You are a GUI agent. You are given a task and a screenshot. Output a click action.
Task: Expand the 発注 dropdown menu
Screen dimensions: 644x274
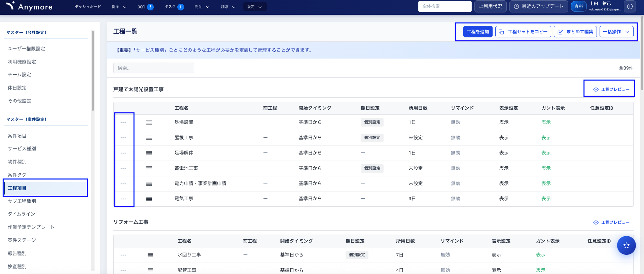pyautogui.click(x=202, y=7)
